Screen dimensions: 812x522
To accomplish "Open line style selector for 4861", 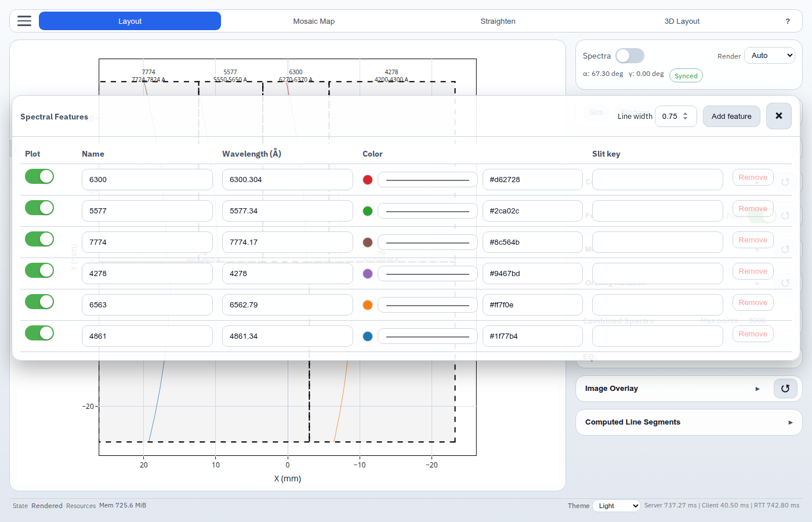I will coord(427,336).
